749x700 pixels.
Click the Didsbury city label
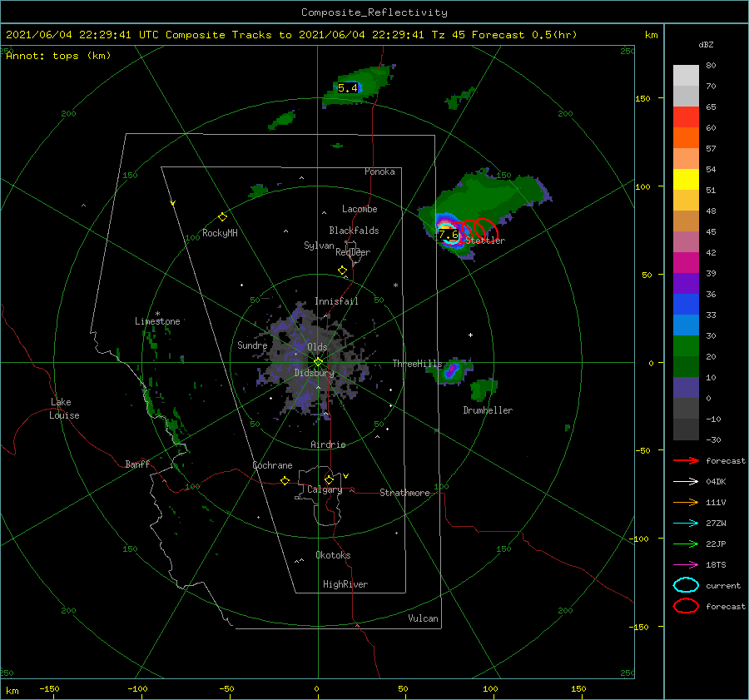coord(314,373)
